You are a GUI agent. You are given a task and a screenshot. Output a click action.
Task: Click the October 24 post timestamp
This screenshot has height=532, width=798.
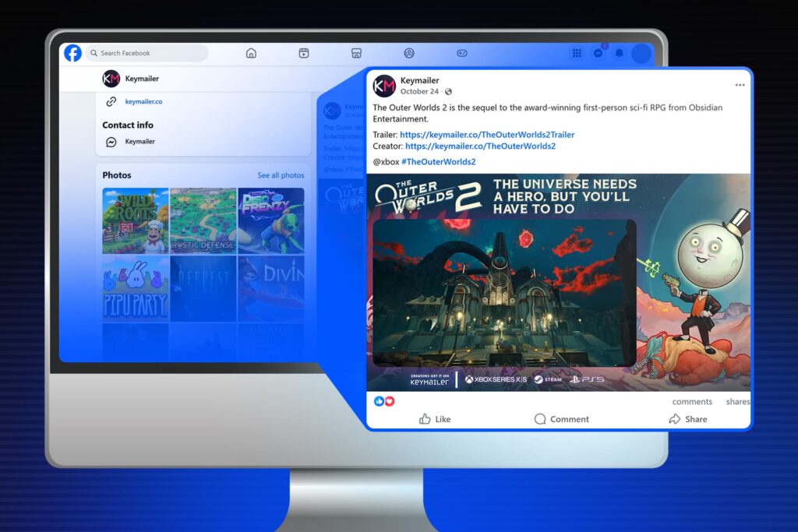(x=419, y=92)
